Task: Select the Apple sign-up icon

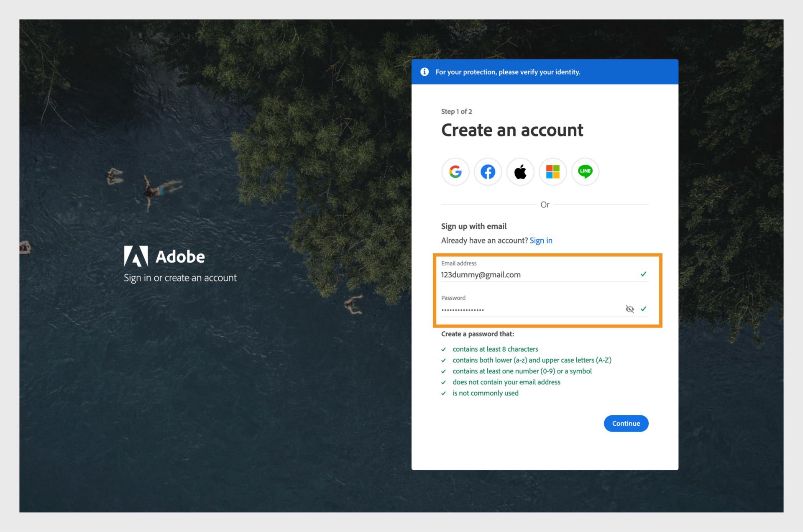Action: click(520, 171)
